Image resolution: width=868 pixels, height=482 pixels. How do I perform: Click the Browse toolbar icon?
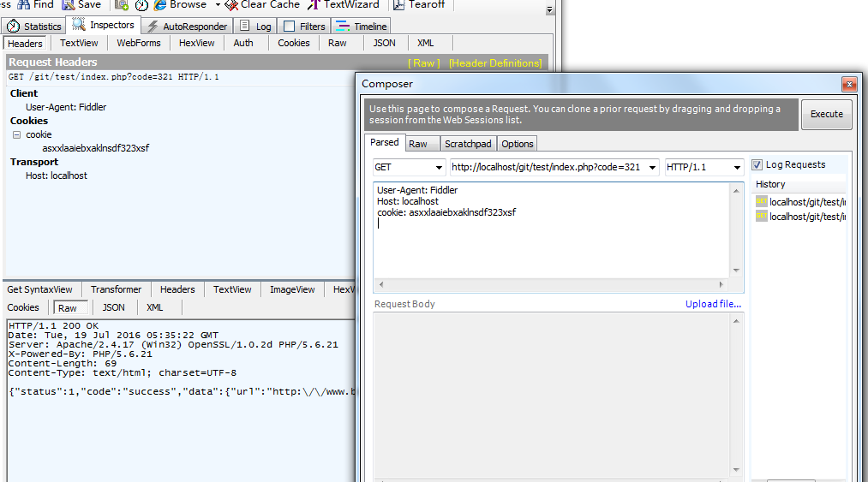pos(160,4)
